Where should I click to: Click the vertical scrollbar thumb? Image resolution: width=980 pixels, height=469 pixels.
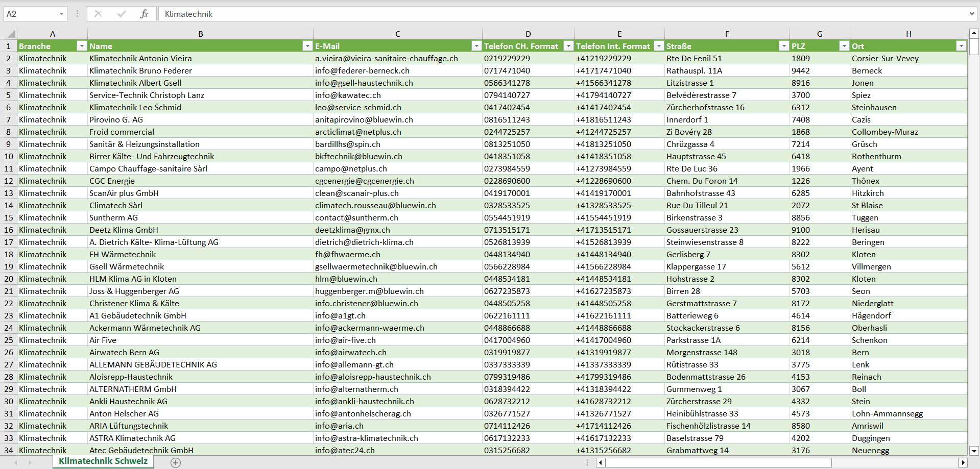tap(974, 46)
